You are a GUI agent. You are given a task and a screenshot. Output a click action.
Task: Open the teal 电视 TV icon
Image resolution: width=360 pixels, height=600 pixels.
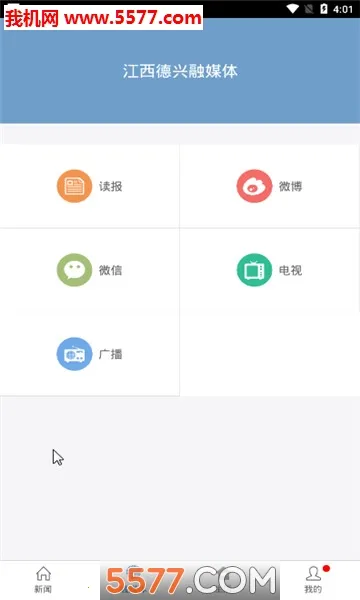pyautogui.click(x=254, y=270)
